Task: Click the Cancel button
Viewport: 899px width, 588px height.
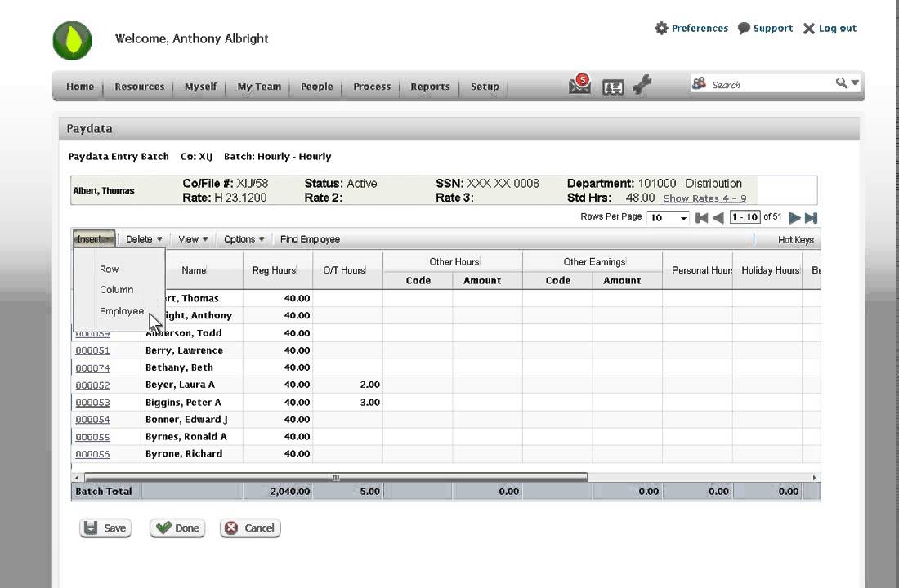Action: [x=250, y=528]
